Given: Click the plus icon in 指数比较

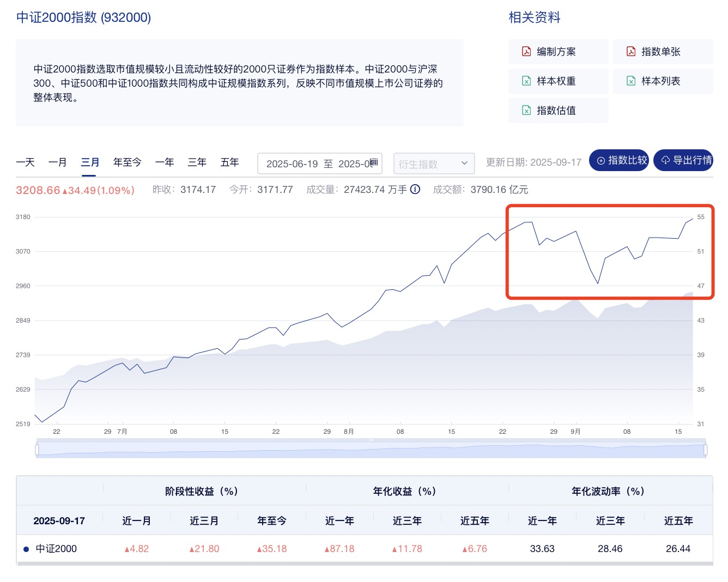Looking at the screenshot, I should (601, 161).
